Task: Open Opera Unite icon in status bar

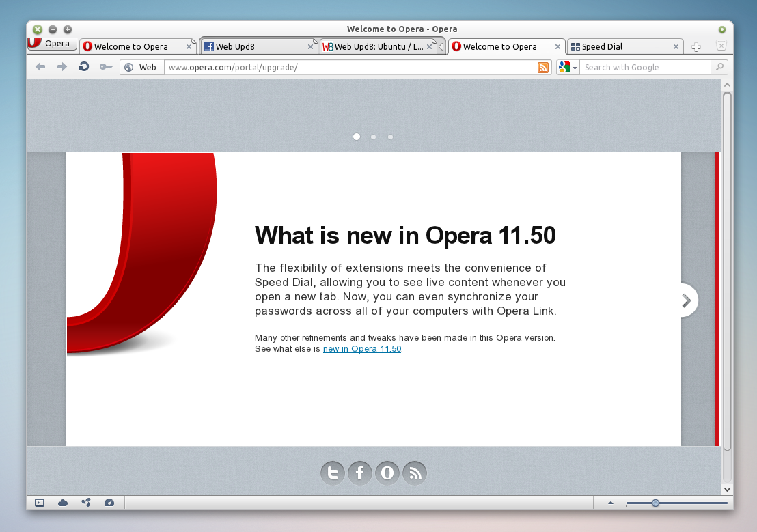Action: tap(86, 503)
